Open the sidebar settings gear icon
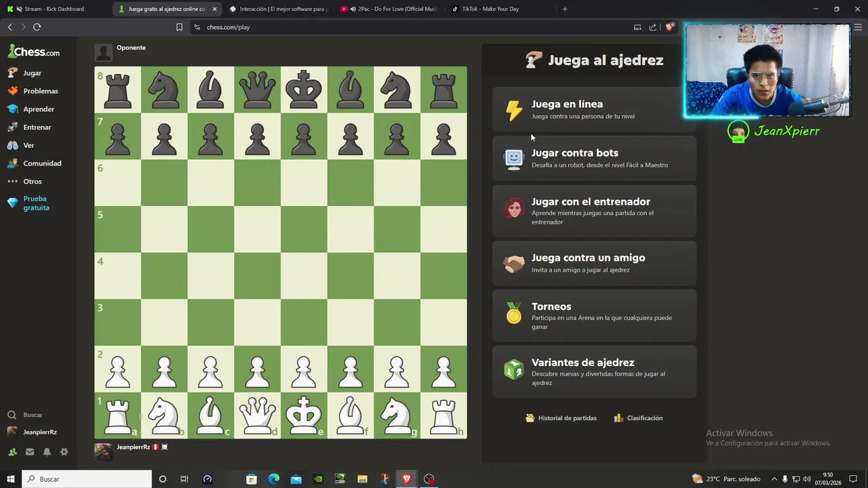868x488 pixels. pyautogui.click(x=64, y=452)
